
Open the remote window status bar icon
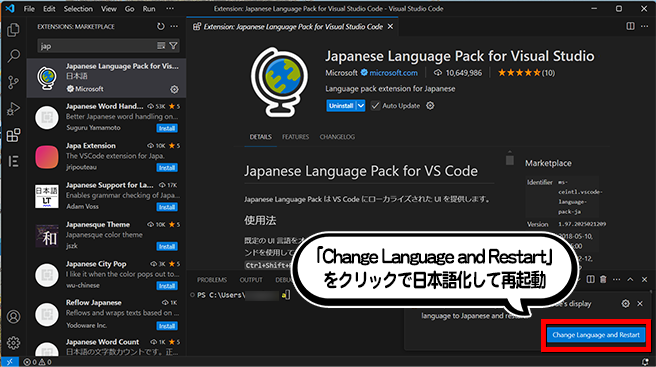click(x=9, y=362)
